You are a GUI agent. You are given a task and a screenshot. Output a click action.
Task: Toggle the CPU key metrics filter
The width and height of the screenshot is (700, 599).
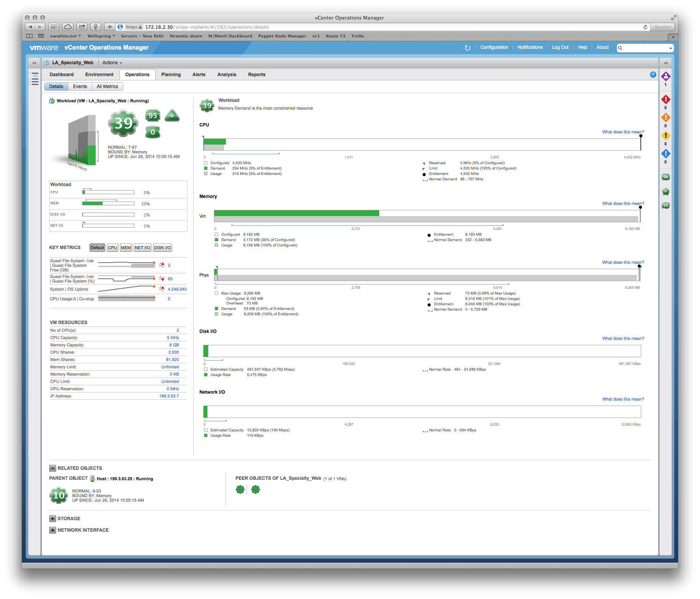(x=113, y=248)
